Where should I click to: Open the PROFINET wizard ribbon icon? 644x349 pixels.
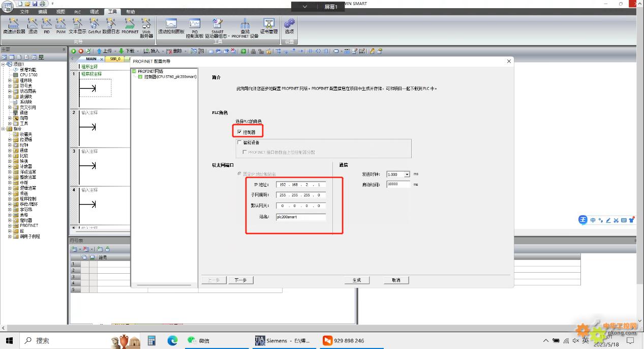click(x=130, y=25)
